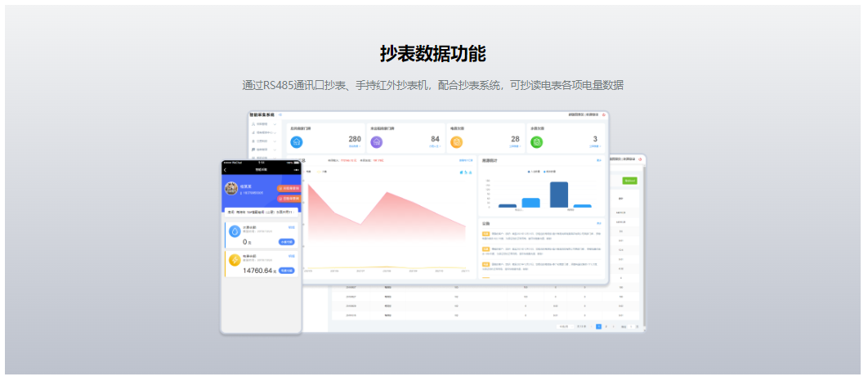Viewport: 868px width, 381px height.
Task: Select page 1 in table pagination
Action: tap(598, 326)
